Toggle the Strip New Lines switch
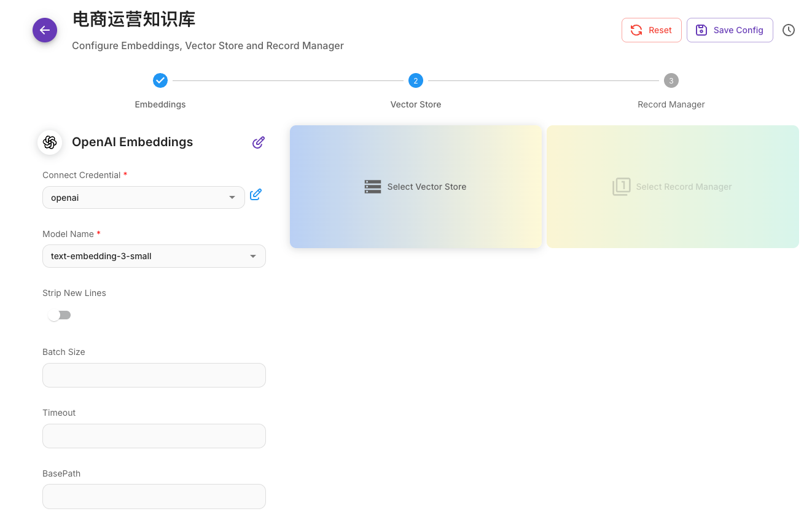Viewport: 812px width, 522px height. [60, 315]
